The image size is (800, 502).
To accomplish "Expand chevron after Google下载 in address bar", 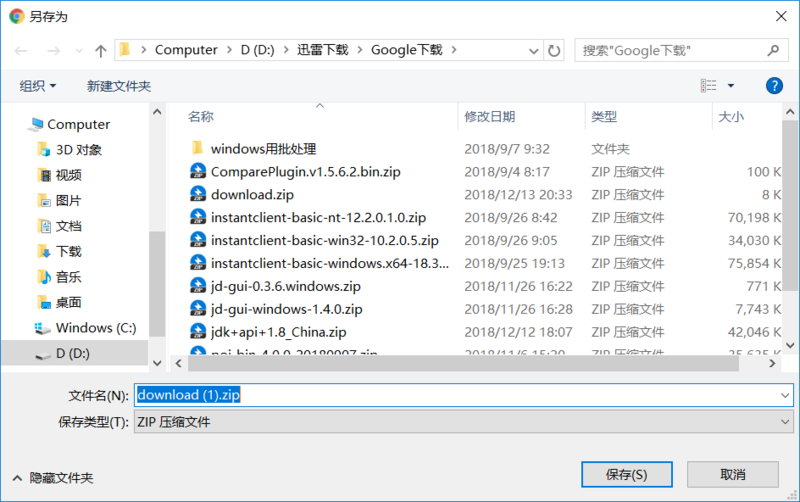I will point(454,50).
